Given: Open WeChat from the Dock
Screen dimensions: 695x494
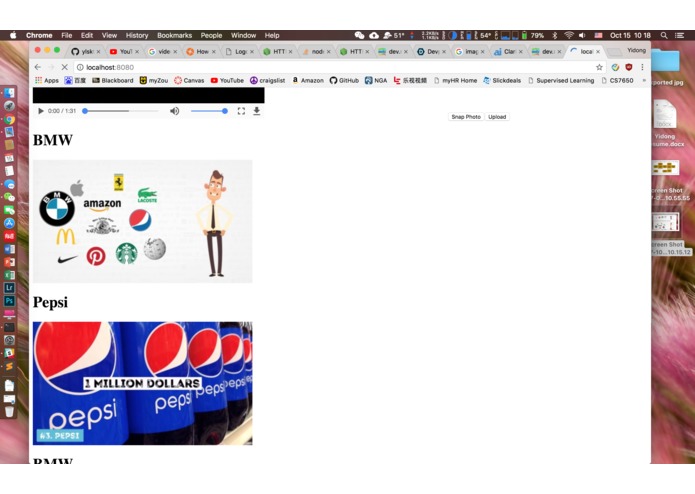Looking at the screenshot, I should pyautogui.click(x=9, y=197).
